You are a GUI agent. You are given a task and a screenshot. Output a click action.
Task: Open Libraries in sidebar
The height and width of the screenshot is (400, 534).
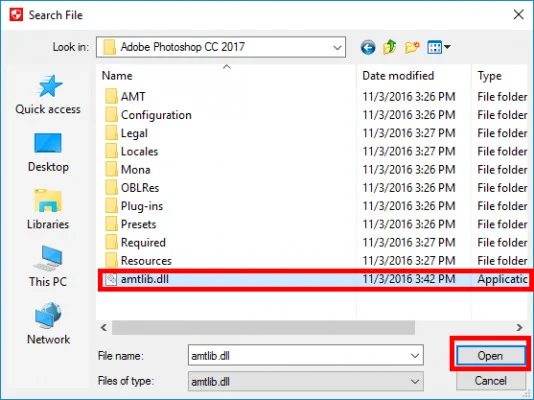[48, 210]
